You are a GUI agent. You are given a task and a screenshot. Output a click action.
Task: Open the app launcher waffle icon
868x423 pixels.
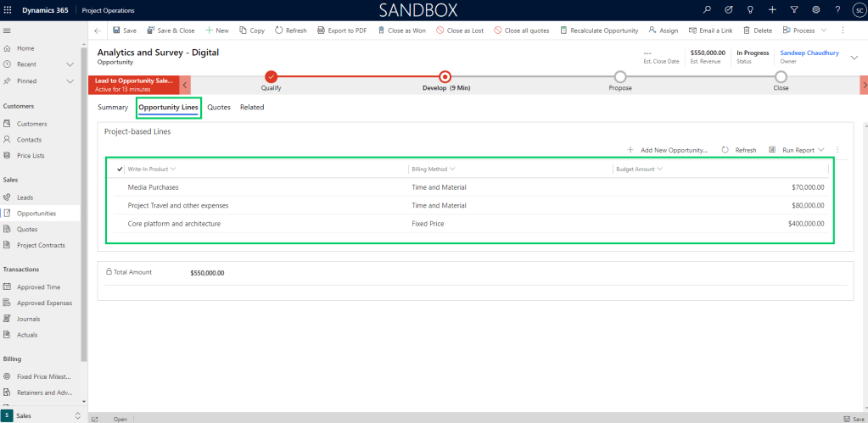click(x=8, y=10)
